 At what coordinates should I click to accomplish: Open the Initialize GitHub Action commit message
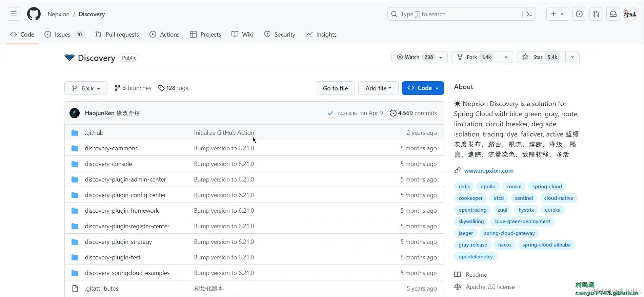coord(224,133)
